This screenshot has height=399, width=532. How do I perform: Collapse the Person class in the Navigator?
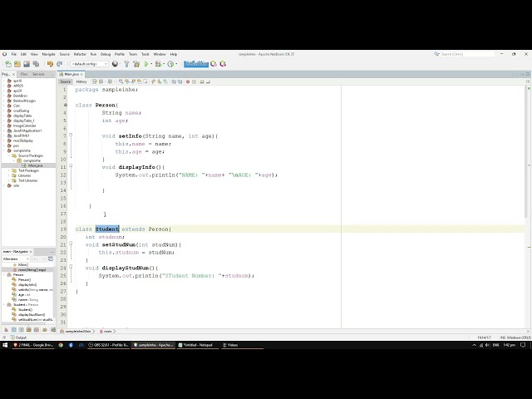coord(4,274)
